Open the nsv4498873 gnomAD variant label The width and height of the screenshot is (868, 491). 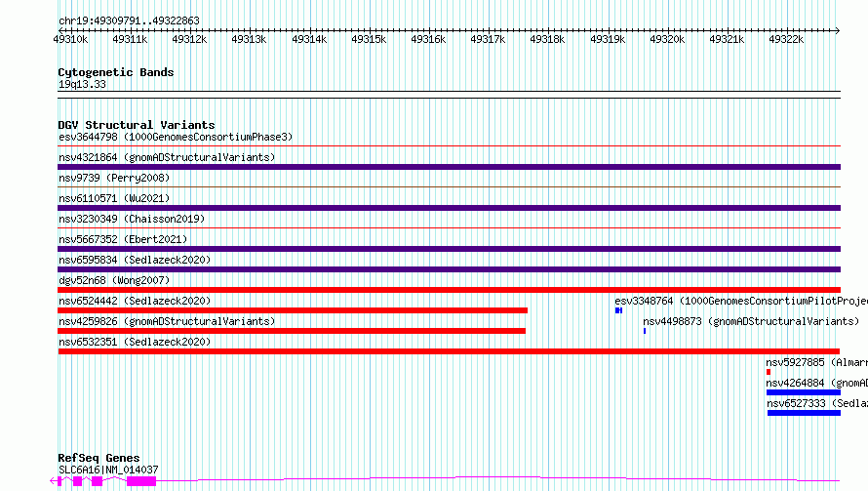(x=751, y=321)
